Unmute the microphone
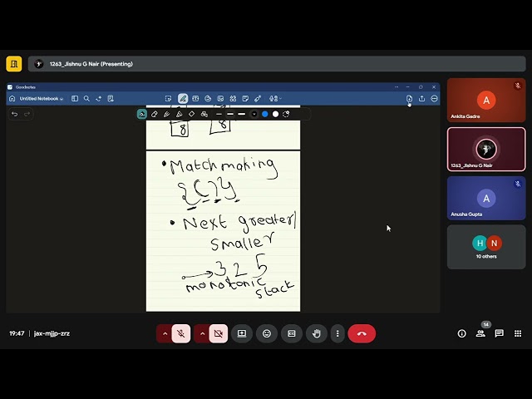This screenshot has width=532, height=399. [x=181, y=333]
